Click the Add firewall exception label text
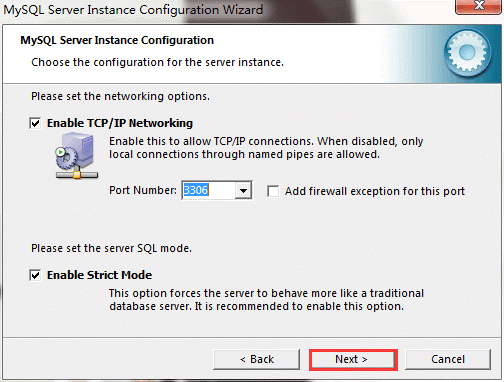The image size is (504, 382). click(x=375, y=191)
